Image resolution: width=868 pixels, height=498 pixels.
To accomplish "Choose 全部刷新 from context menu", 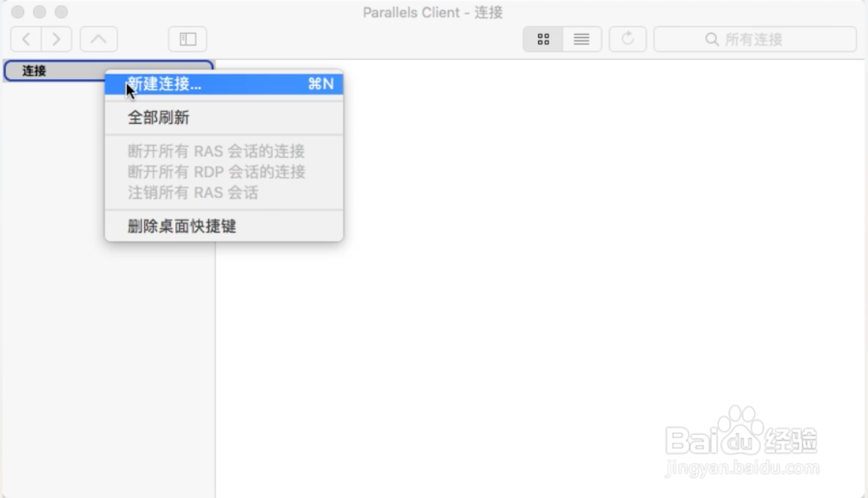I will (224, 117).
